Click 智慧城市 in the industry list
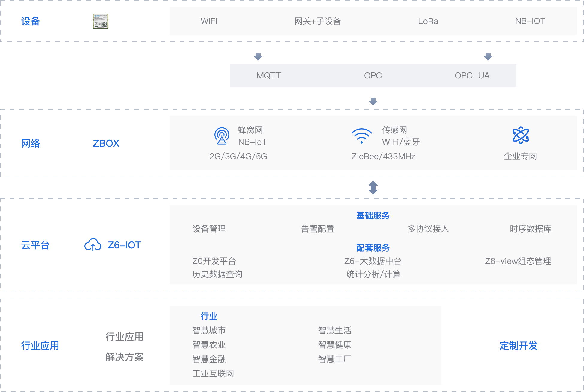 pos(209,330)
